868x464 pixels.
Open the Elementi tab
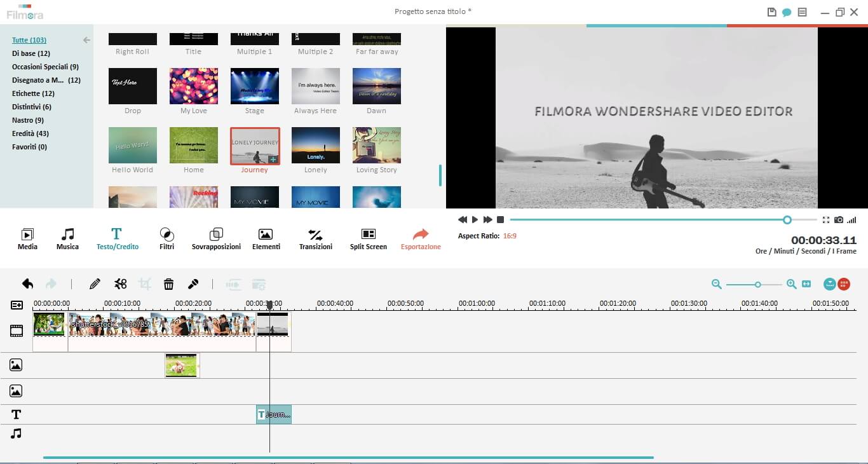coord(266,239)
